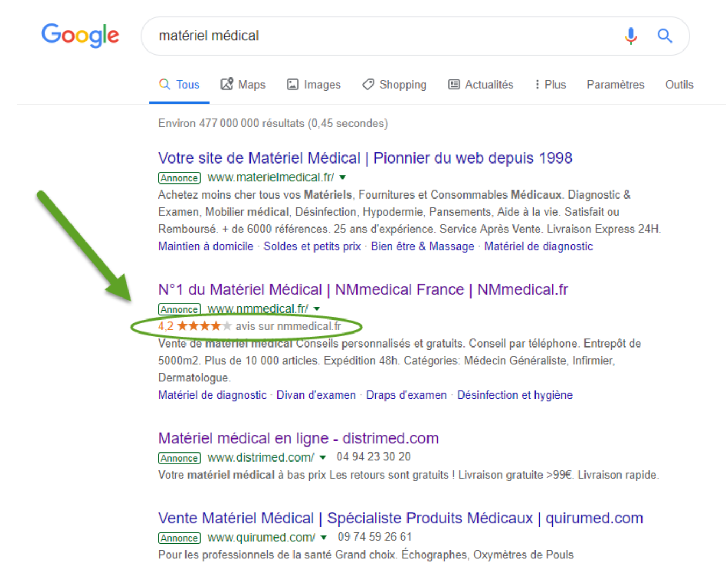Click the 4.2 star rating on nmmedical.fr
This screenshot has width=728, height=581.
(194, 325)
